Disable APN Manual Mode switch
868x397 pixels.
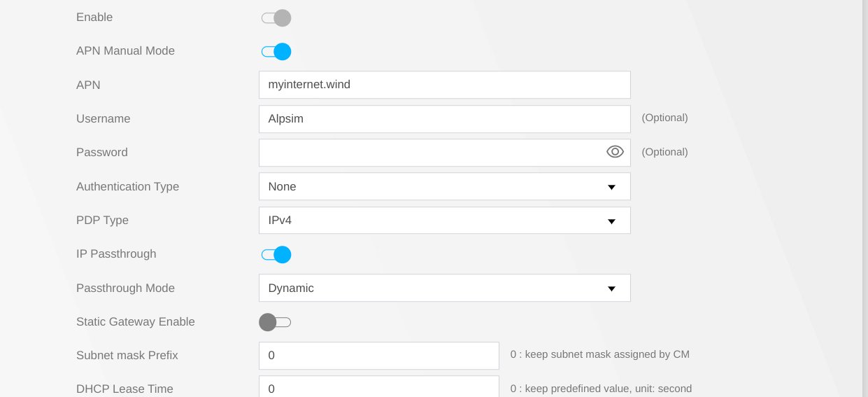(x=276, y=52)
